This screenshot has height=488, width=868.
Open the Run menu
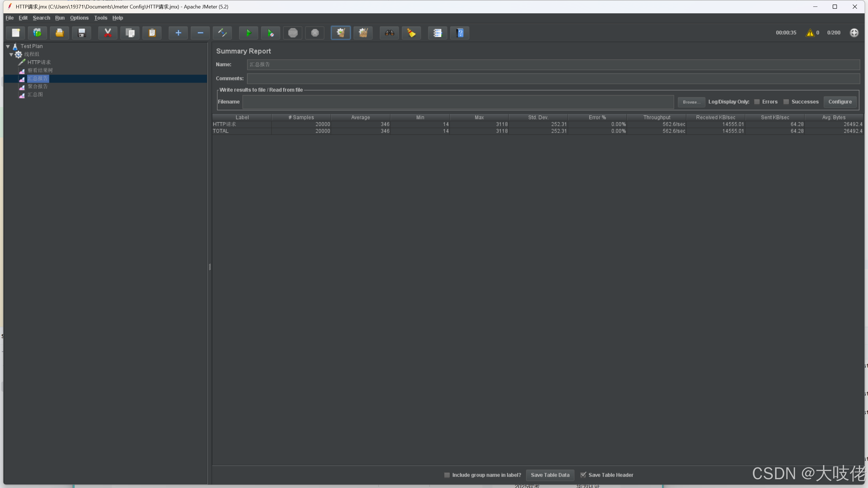(60, 18)
